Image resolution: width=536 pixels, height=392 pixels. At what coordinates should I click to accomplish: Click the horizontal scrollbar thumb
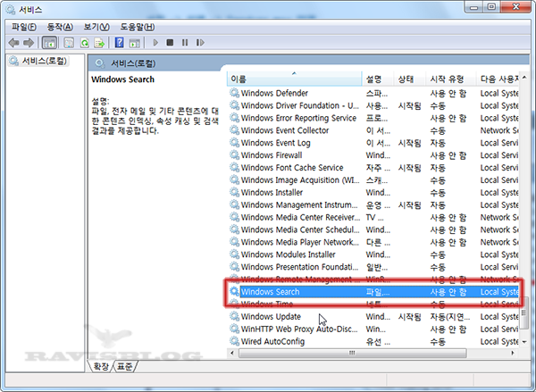coord(353,353)
